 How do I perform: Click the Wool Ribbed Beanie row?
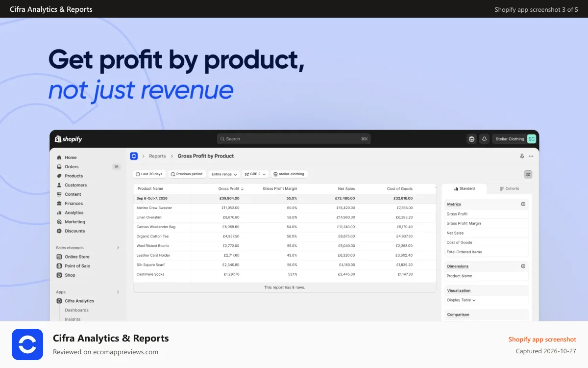coord(284,246)
